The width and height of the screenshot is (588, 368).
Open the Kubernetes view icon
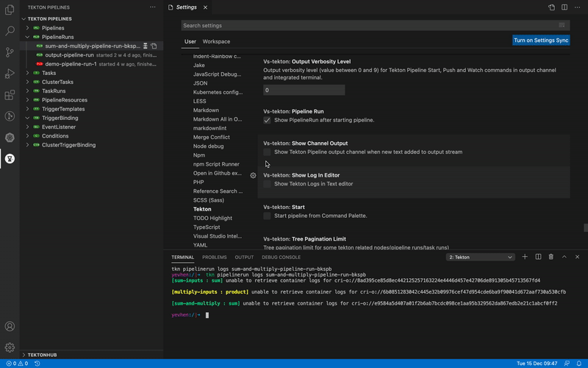10,138
